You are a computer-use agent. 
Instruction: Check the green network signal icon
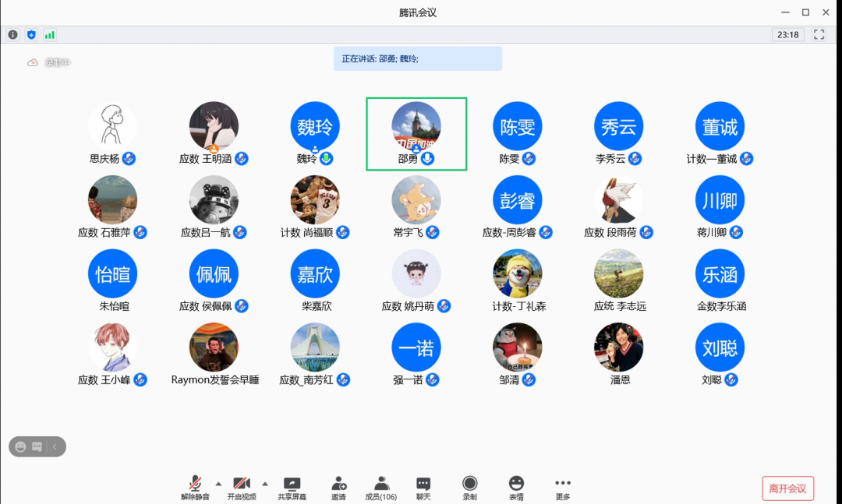[x=50, y=35]
